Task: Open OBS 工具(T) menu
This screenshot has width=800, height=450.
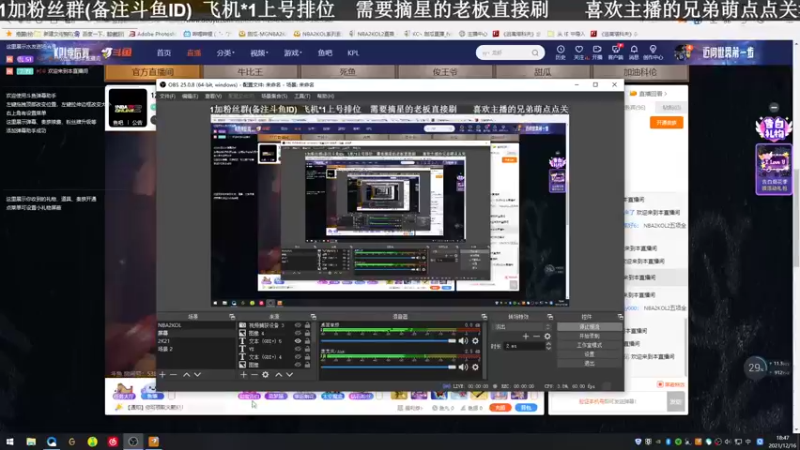Action: tap(302, 96)
